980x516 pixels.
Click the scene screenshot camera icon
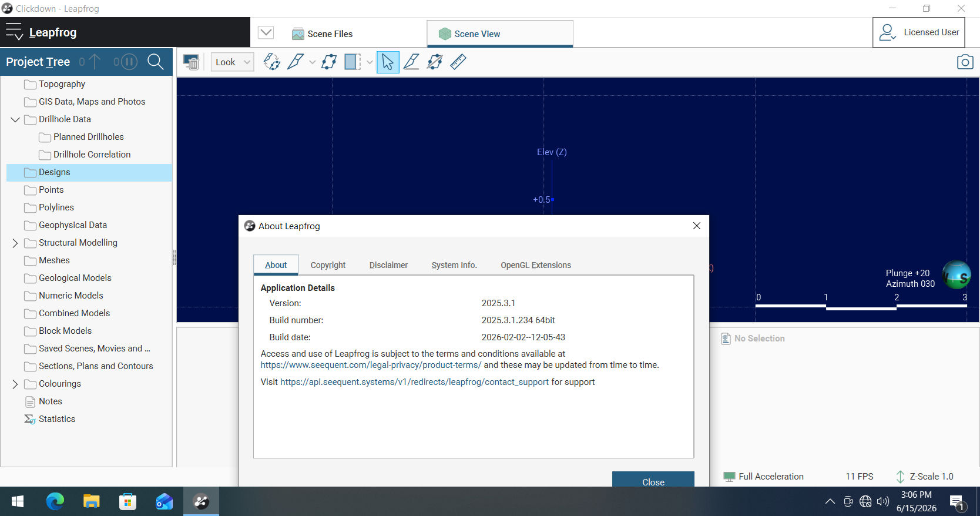coord(965,62)
